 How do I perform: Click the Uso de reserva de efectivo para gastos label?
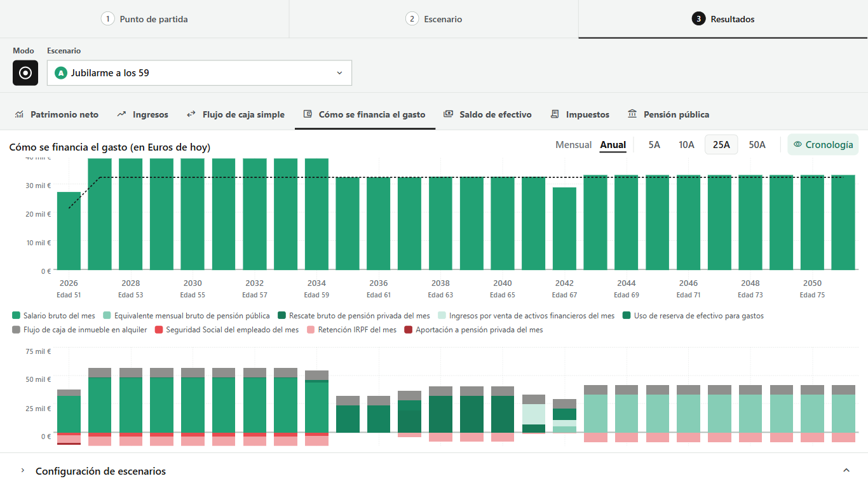[699, 316]
